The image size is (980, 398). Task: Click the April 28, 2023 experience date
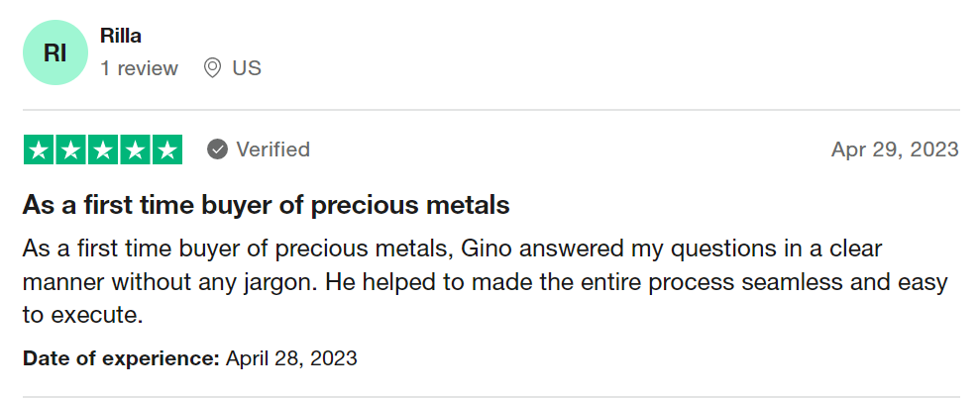point(291,358)
